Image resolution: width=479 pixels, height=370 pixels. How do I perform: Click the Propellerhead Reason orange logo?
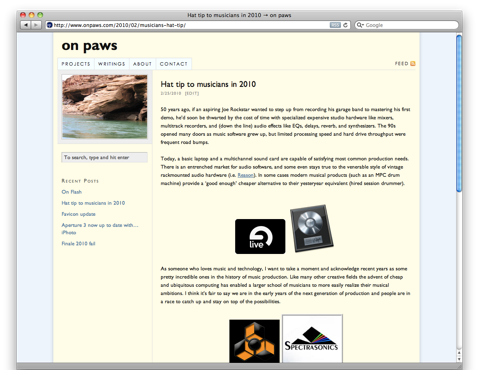254,341
